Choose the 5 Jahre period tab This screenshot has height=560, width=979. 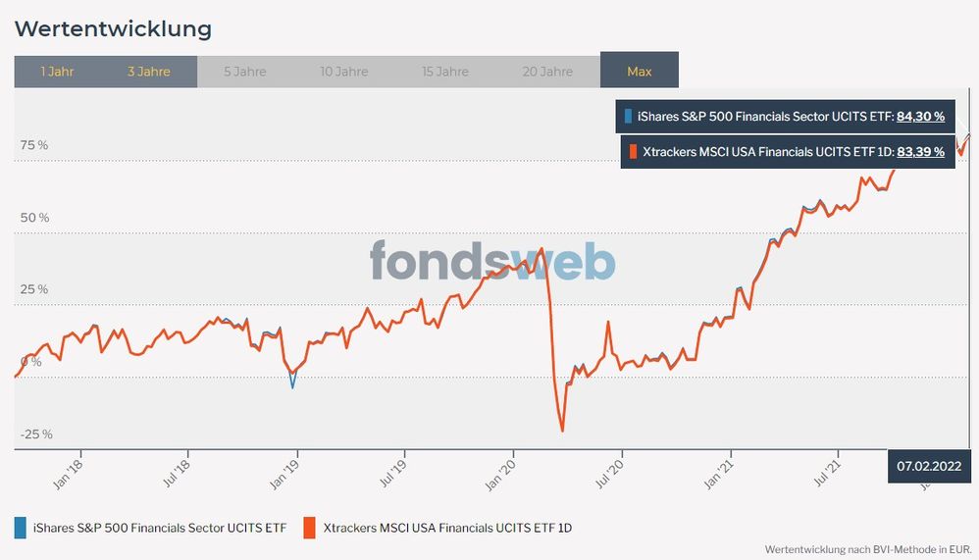tap(243, 72)
